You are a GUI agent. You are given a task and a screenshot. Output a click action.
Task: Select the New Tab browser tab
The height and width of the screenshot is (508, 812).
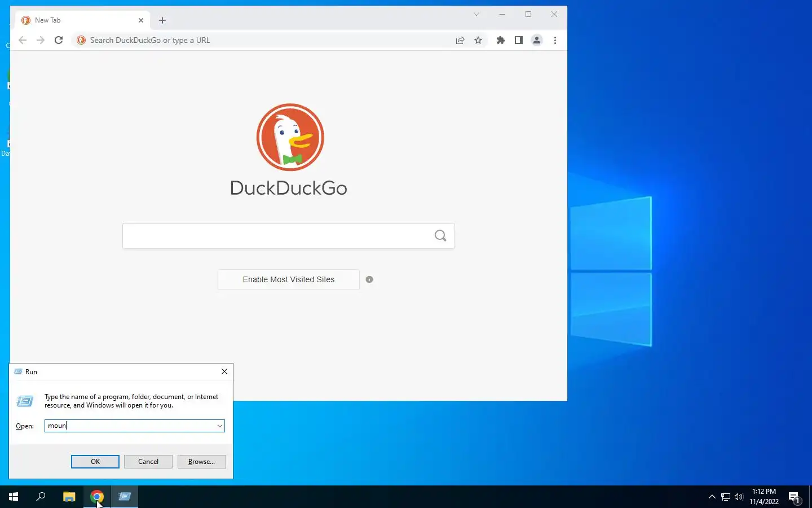[82, 20]
